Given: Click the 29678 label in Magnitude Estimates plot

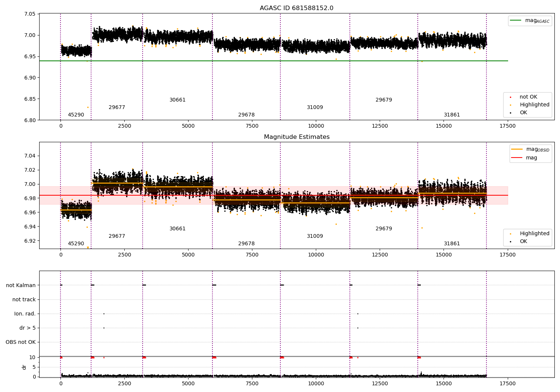Looking at the screenshot, I should 246,244.
